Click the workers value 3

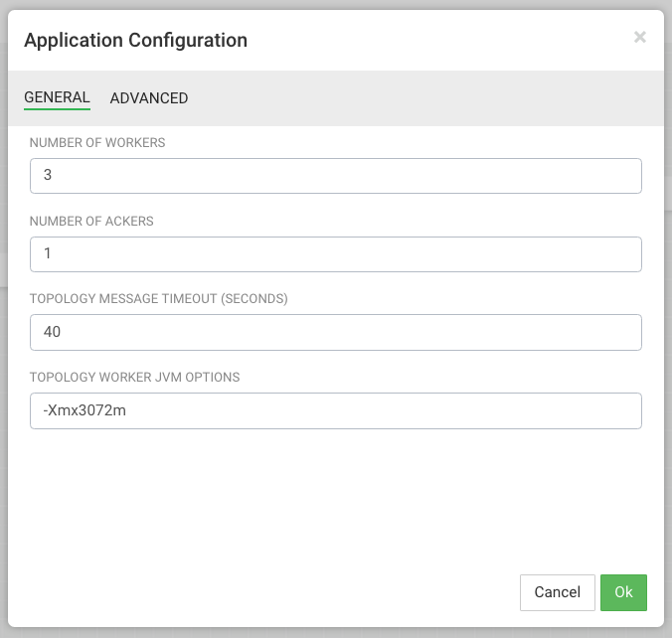tap(47, 176)
